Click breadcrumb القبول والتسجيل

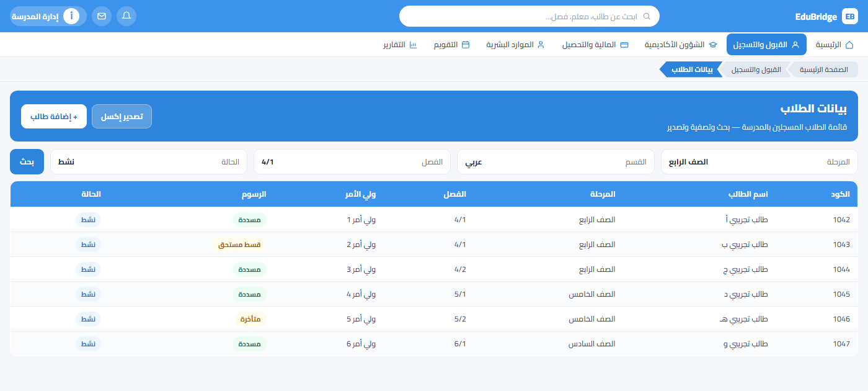click(x=756, y=70)
